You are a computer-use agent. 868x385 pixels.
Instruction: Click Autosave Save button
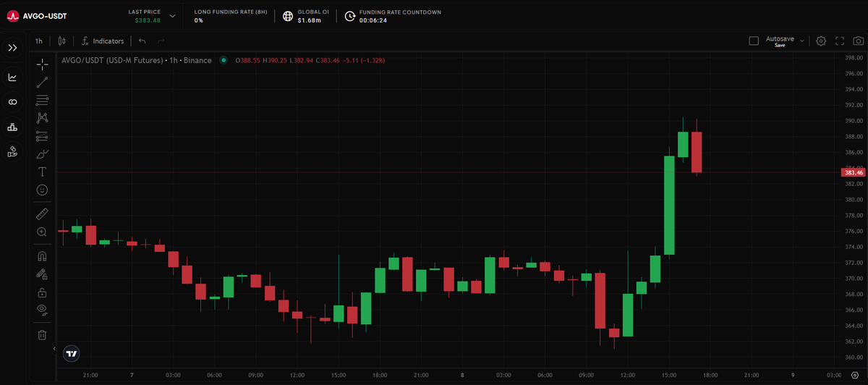(x=780, y=41)
